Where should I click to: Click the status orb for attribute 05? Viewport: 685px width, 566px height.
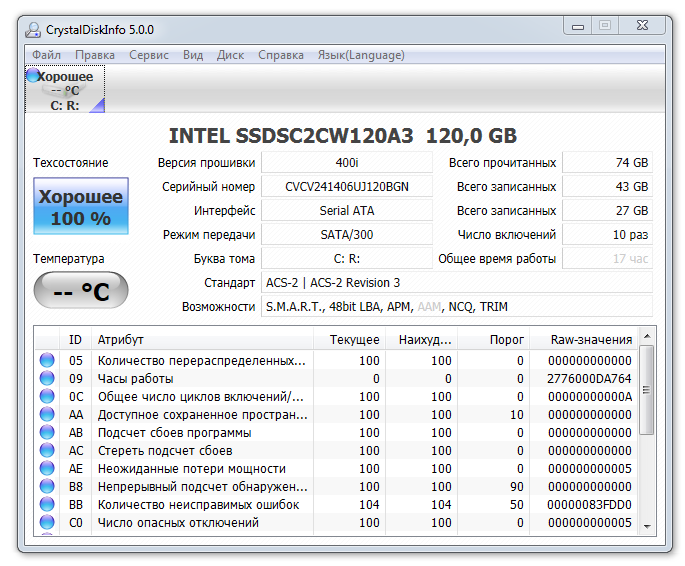point(47,361)
